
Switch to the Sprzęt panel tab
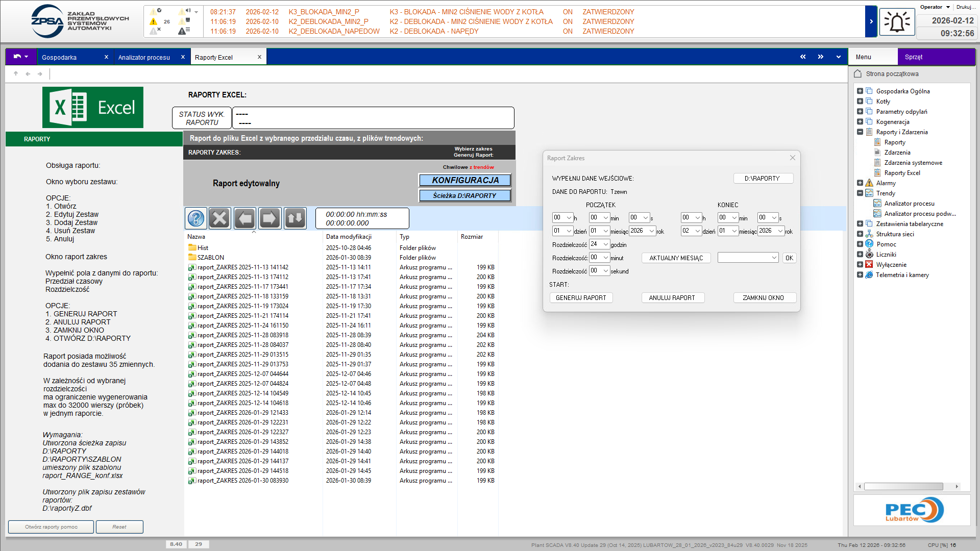(x=913, y=57)
